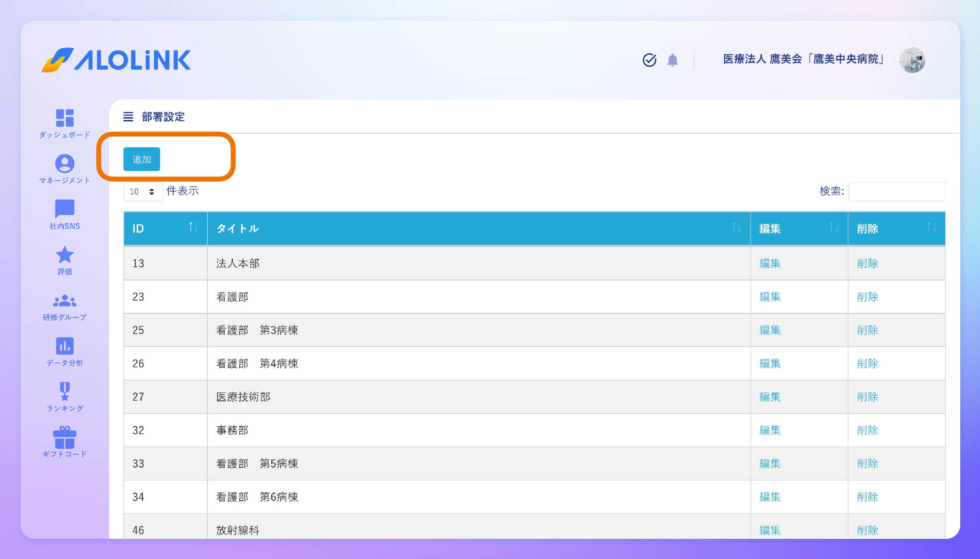This screenshot has height=559, width=980.
Task: Open the internal SNS chat icon
Action: click(64, 209)
